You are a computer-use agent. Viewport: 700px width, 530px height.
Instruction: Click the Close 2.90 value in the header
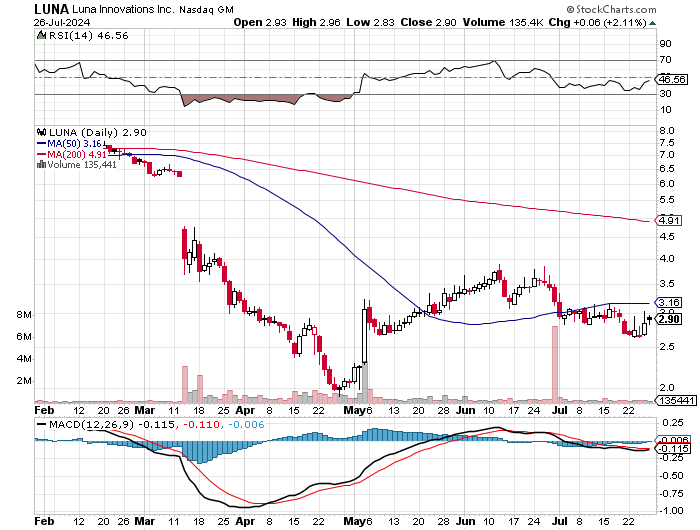pyautogui.click(x=428, y=22)
